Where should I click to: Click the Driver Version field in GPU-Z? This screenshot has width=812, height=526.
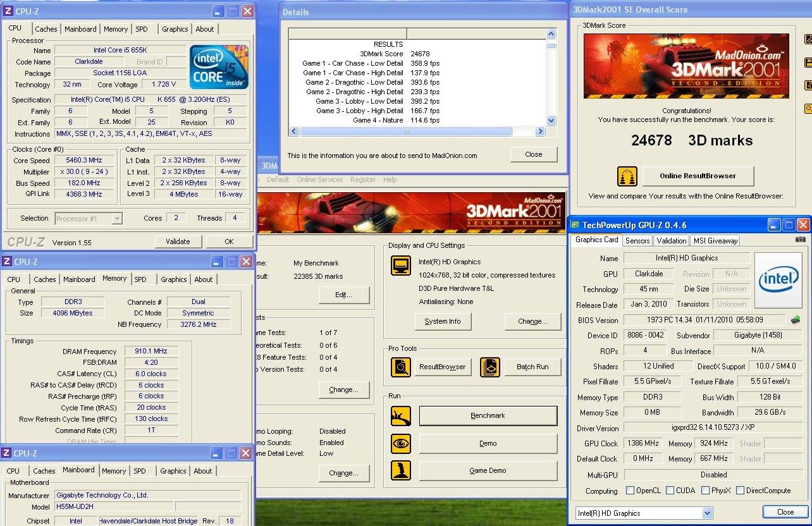[x=713, y=428]
